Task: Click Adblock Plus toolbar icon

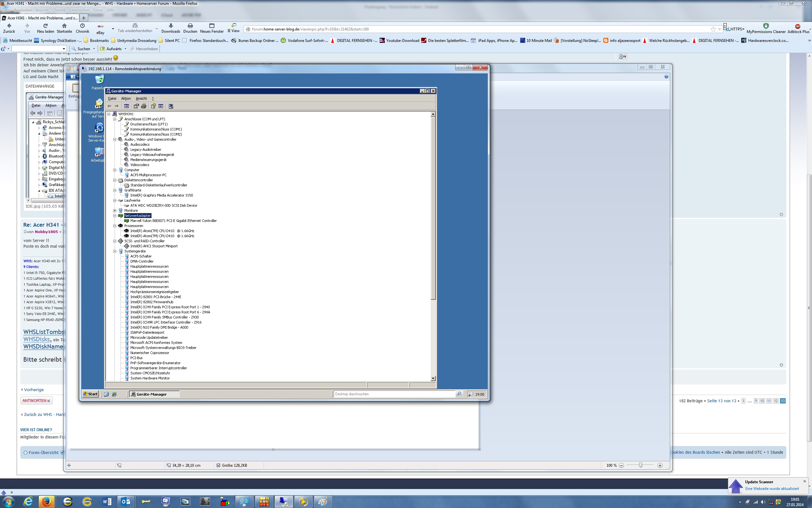Action: coord(798,28)
